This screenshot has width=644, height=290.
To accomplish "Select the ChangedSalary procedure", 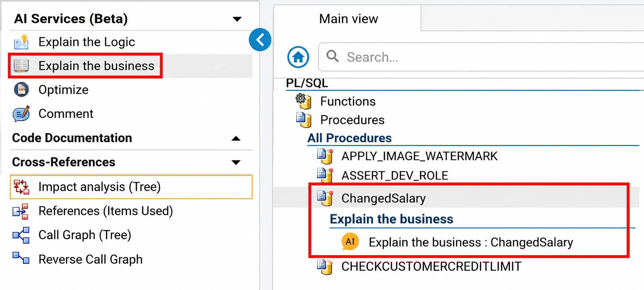I will click(383, 198).
